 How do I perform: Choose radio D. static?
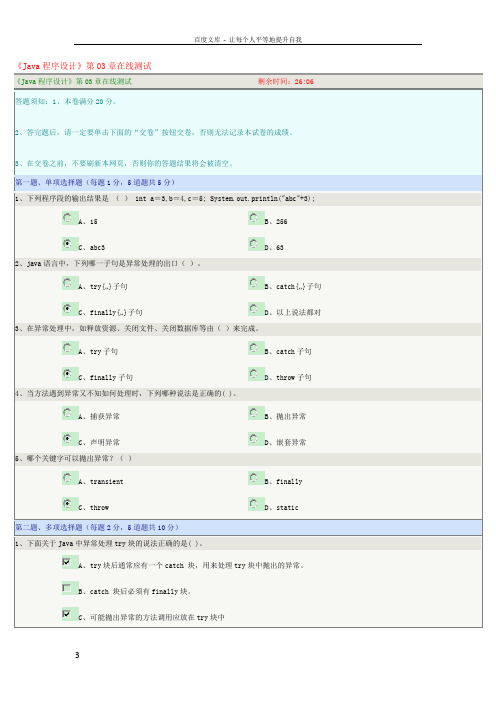tap(254, 504)
